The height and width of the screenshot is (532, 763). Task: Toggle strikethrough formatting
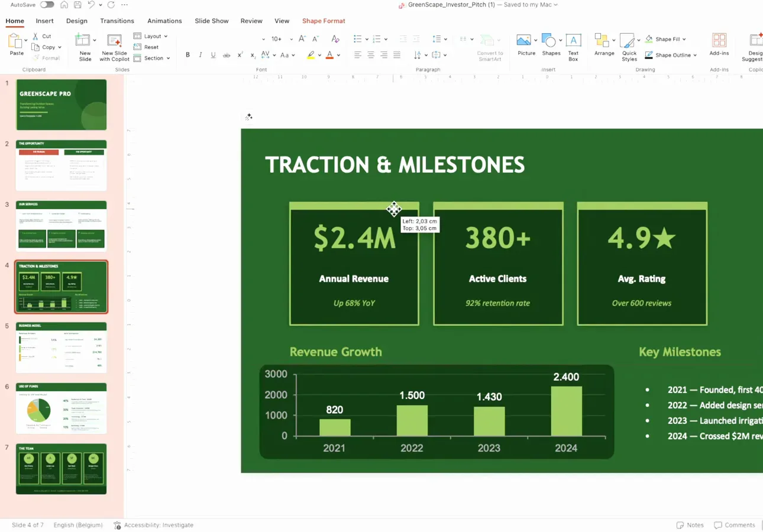(x=227, y=55)
